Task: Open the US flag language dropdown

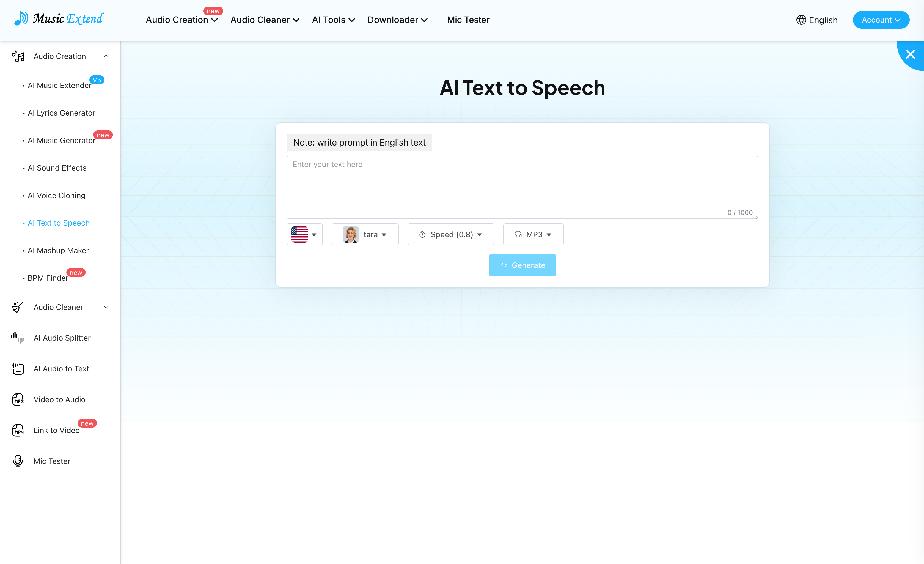Action: pyautogui.click(x=304, y=234)
